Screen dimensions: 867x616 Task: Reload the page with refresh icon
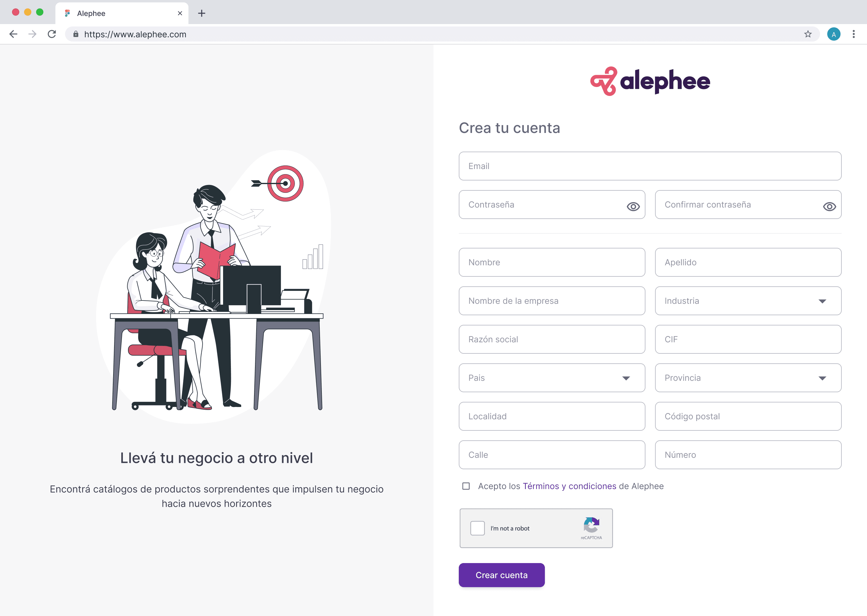52,34
